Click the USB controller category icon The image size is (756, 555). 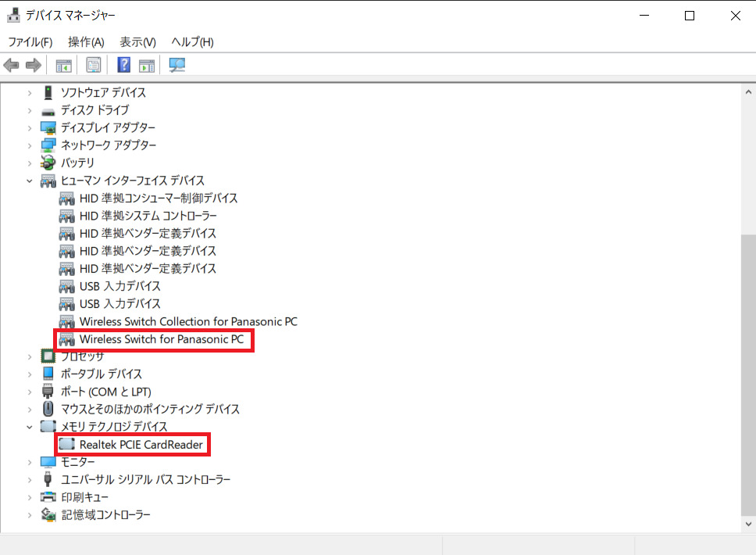(x=48, y=479)
